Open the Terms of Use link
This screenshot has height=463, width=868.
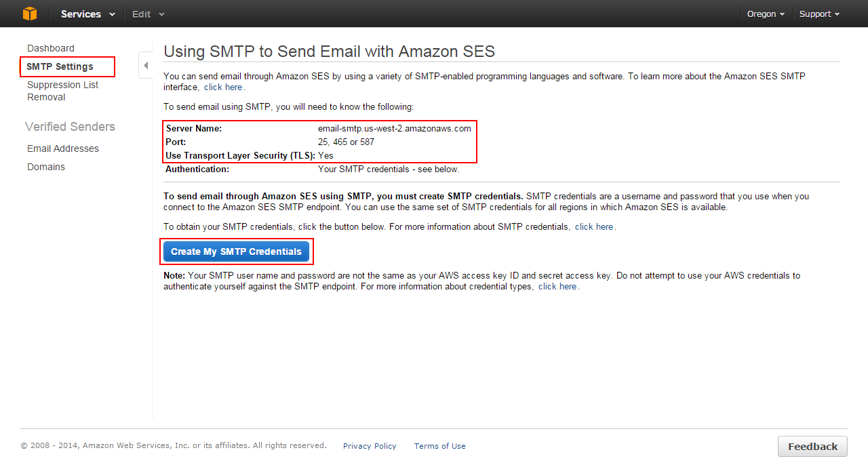pyautogui.click(x=440, y=446)
